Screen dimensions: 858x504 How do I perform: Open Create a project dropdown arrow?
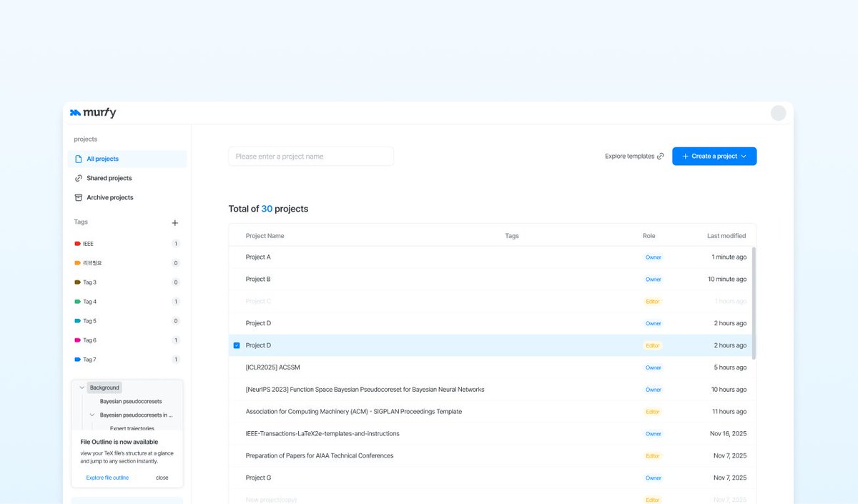744,157
